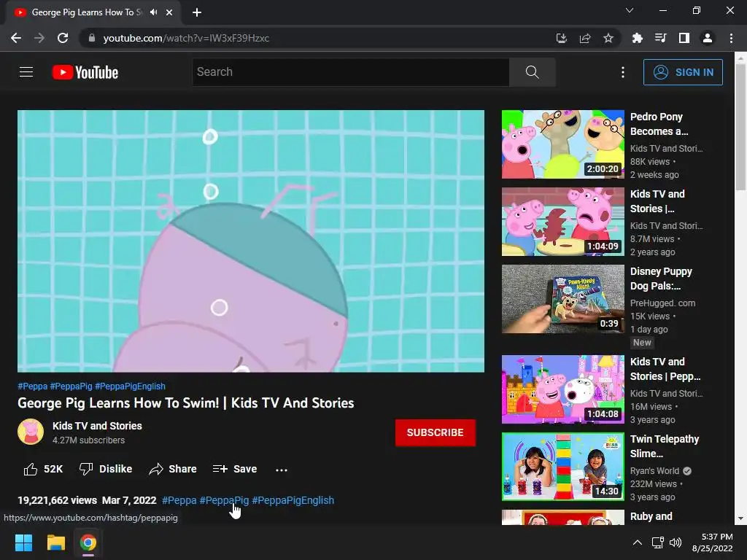Open a new browser tab

[197, 12]
